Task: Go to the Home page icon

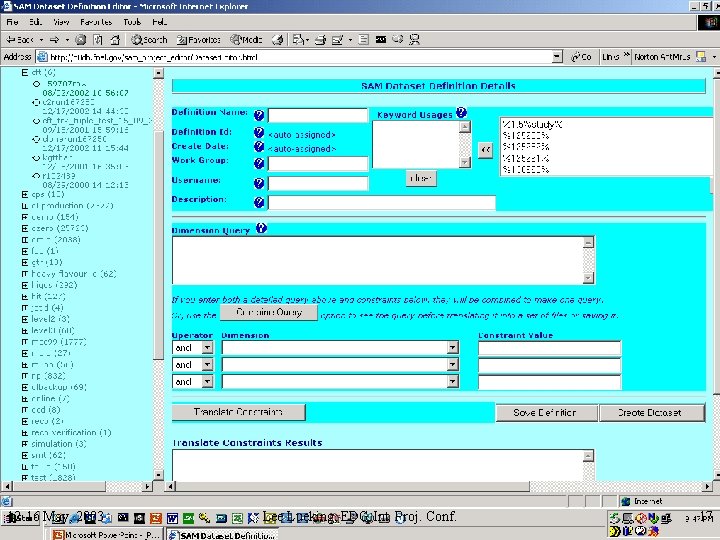Action: click(115, 40)
